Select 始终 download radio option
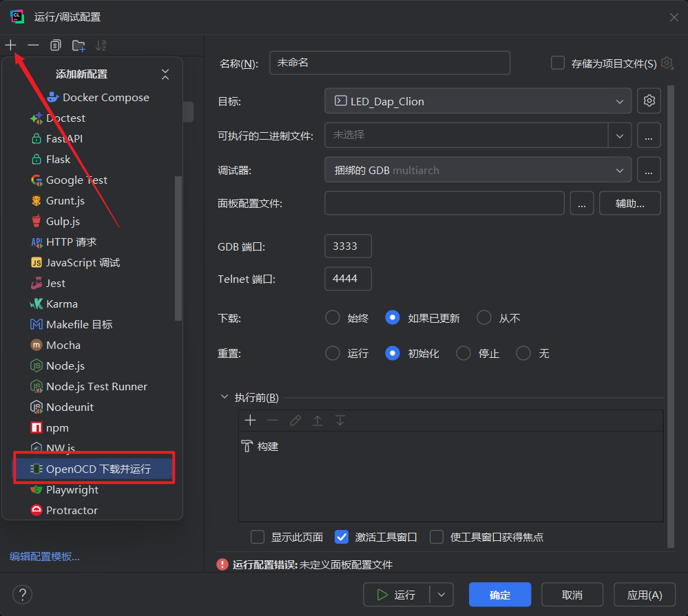 (333, 317)
